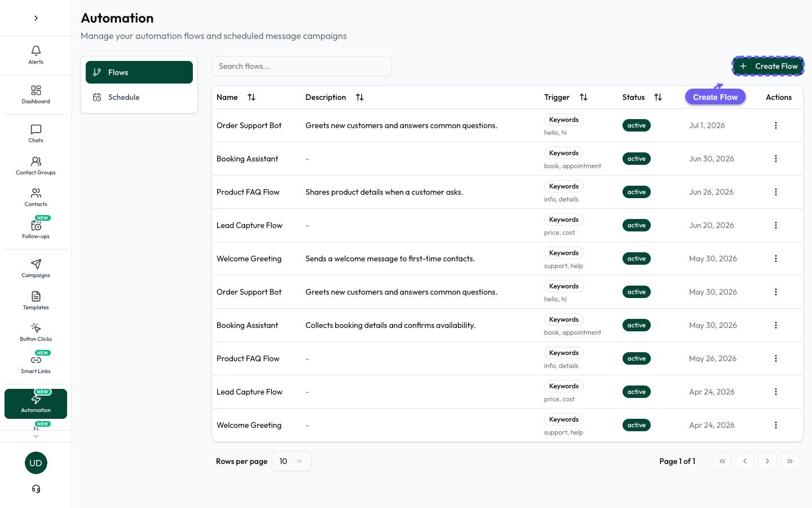Sort the table by Trigger
Image resolution: width=812 pixels, height=508 pixels.
(x=584, y=97)
